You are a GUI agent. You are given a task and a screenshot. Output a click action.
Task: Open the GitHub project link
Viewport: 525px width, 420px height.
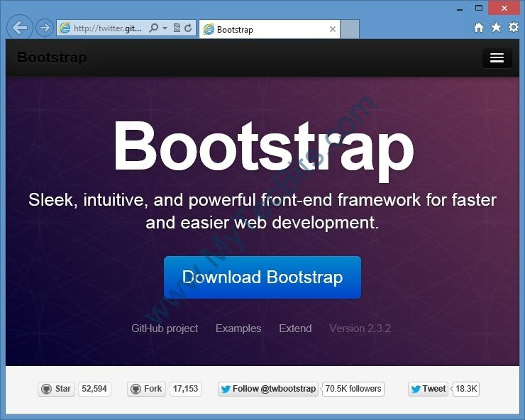165,328
